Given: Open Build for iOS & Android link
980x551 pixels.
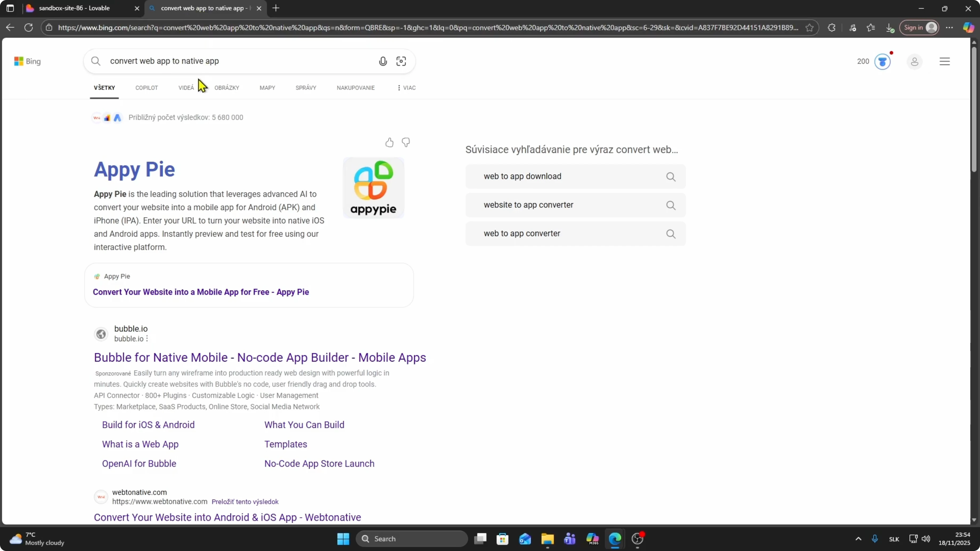Looking at the screenshot, I should pyautogui.click(x=148, y=425).
